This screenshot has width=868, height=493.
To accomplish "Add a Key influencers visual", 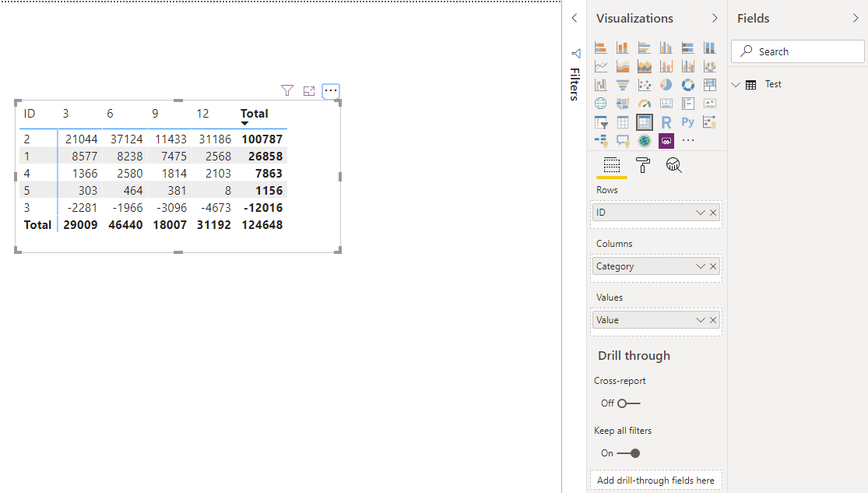I will 710,122.
